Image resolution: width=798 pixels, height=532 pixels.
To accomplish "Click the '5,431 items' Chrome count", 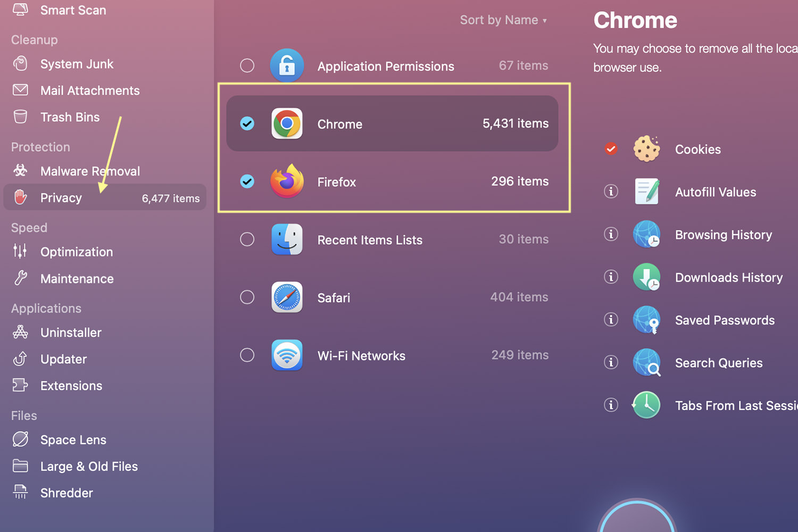I will tap(516, 123).
